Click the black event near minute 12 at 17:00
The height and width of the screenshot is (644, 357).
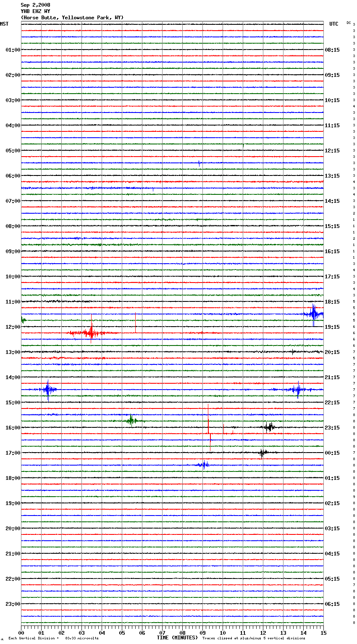coord(262,453)
